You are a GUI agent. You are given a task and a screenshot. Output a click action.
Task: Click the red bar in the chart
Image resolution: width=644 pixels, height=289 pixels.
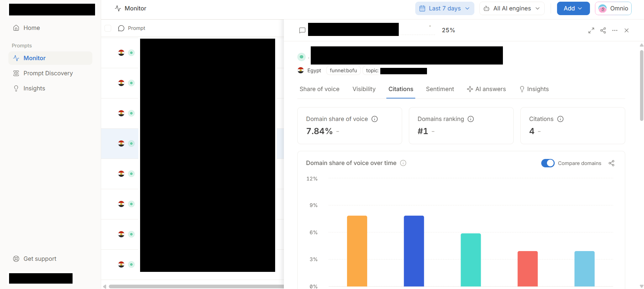528,269
